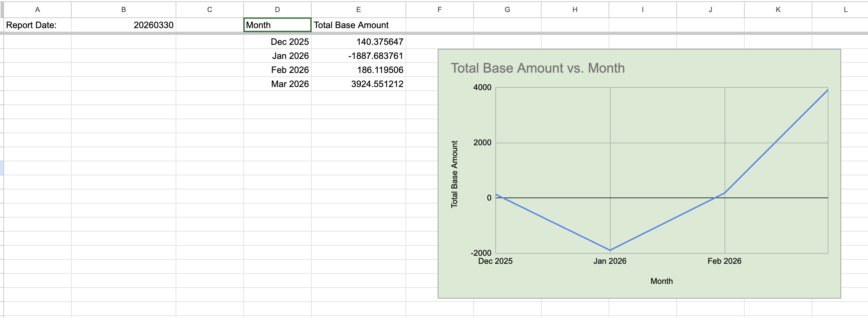The width and height of the screenshot is (868, 318).
Task: Click column header F
Action: click(x=439, y=9)
